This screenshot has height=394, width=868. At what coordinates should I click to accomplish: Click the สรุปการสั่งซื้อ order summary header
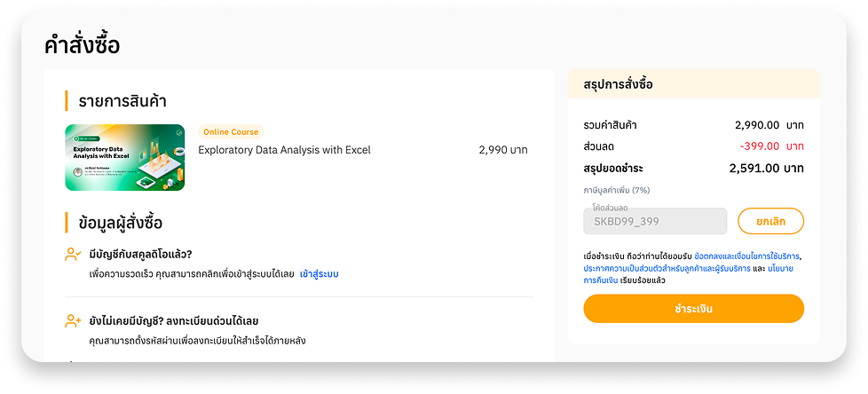click(x=619, y=84)
